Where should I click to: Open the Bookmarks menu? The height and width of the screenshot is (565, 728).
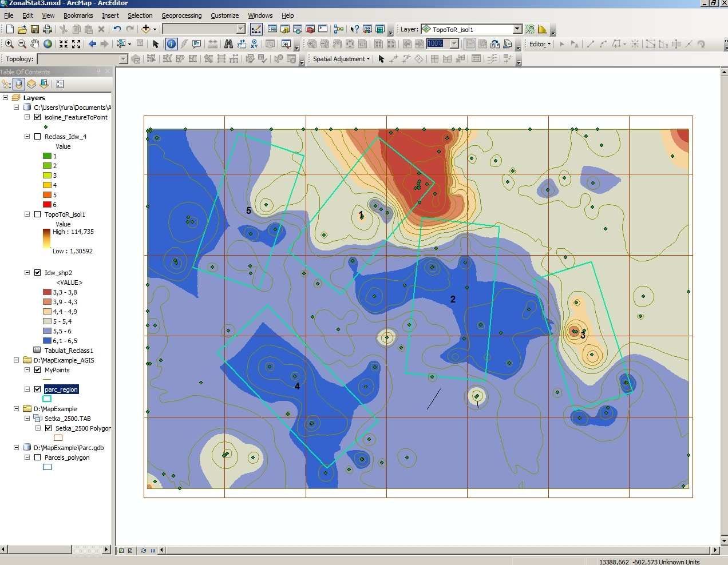(x=78, y=15)
